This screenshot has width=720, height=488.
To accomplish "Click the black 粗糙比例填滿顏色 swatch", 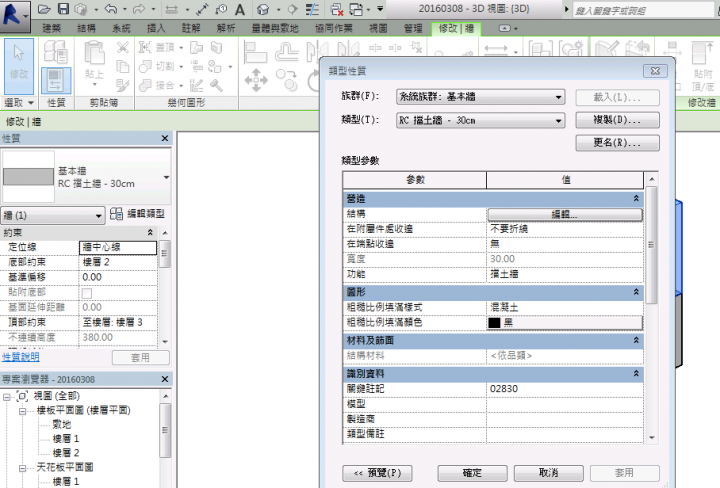I will click(x=494, y=323).
